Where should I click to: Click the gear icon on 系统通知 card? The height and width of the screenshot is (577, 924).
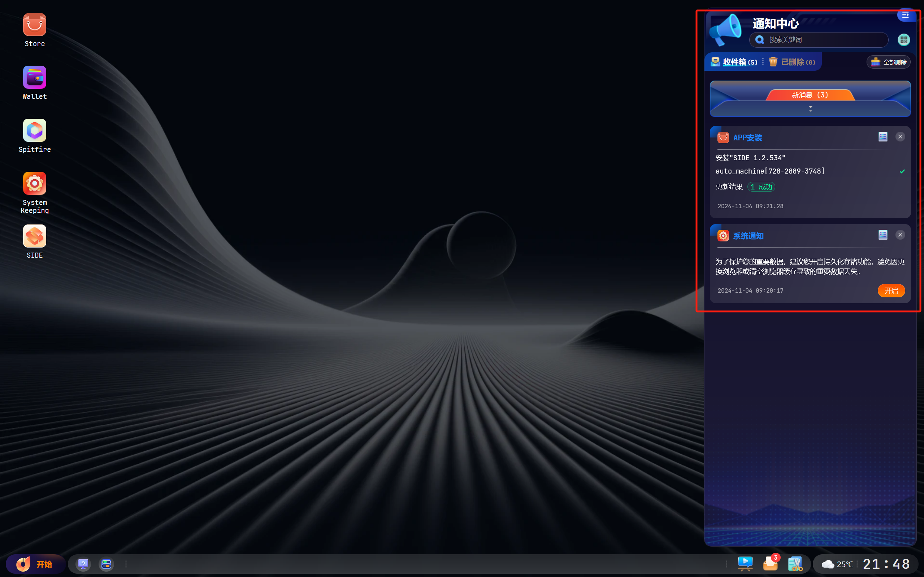click(x=723, y=236)
